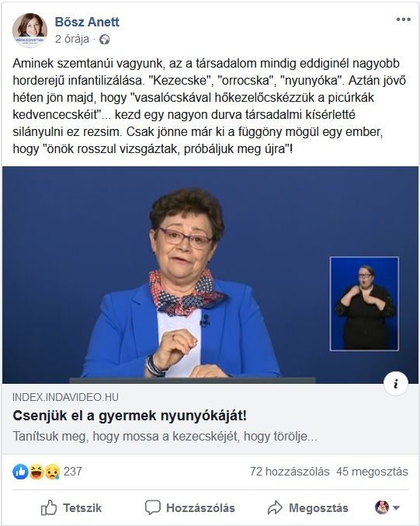View the 45 megosztás shares
The height and width of the screenshot is (526, 420).
372,472
